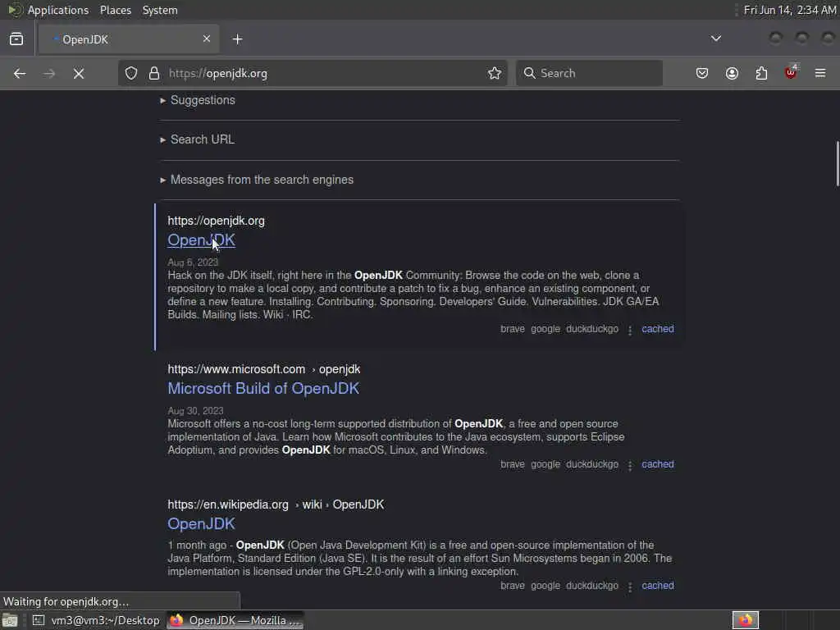Viewport: 840px width, 630px height.
Task: Click the site security padlock icon
Action: point(154,73)
